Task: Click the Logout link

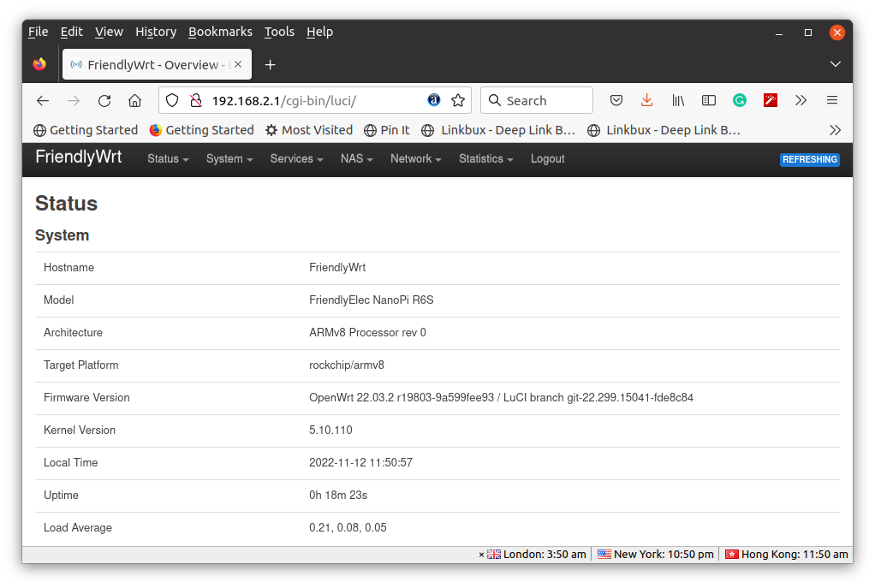Action: point(547,159)
